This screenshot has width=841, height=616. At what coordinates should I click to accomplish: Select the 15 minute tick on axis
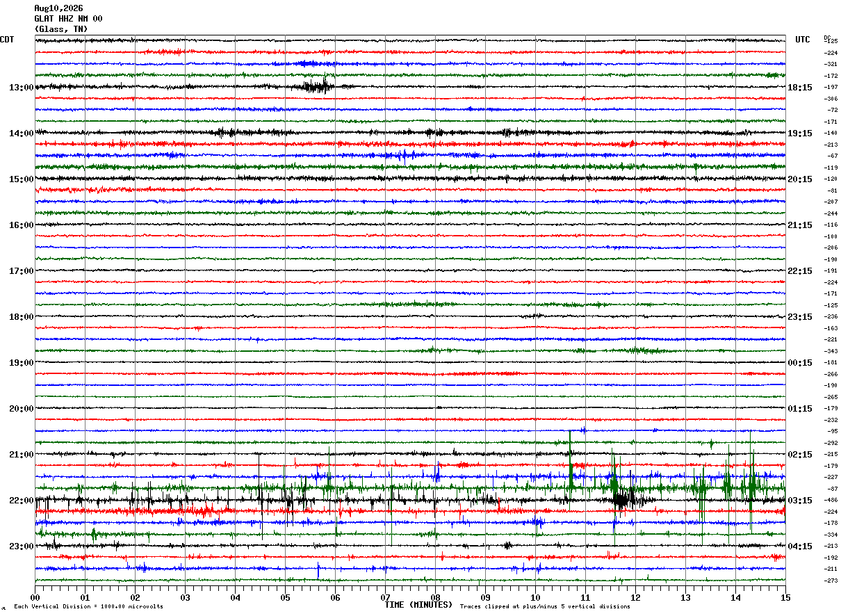coord(785,597)
